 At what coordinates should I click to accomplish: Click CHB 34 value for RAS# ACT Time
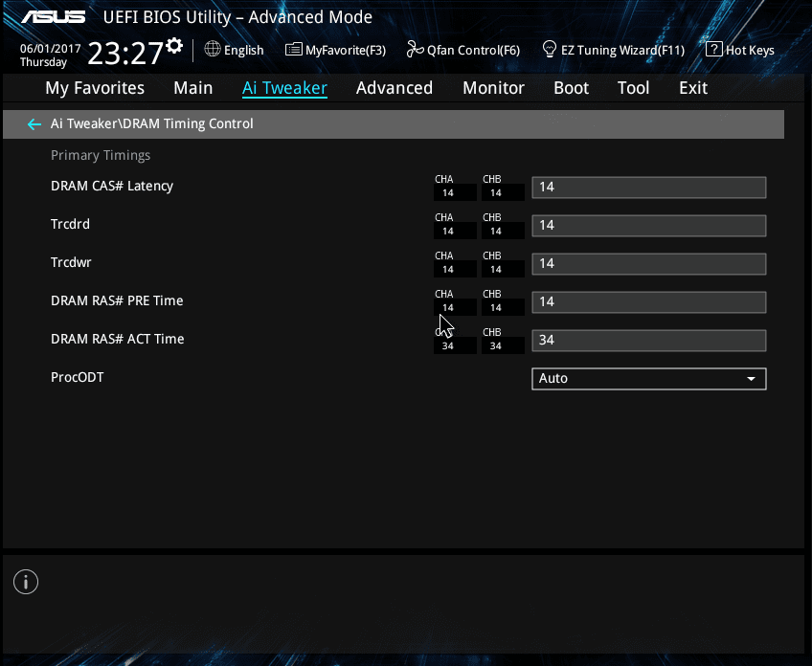click(x=496, y=346)
